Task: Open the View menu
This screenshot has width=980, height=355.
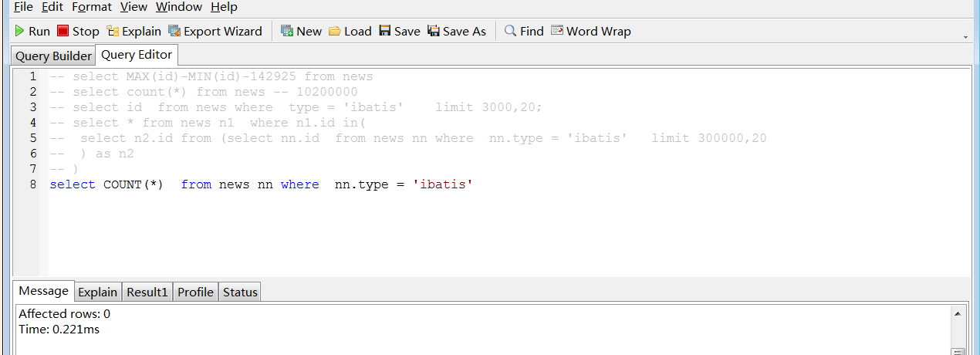Action: click(x=133, y=7)
